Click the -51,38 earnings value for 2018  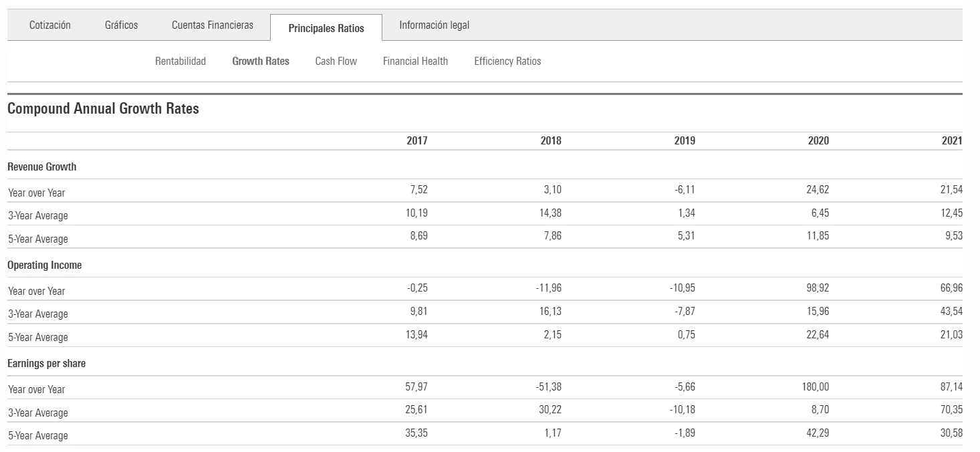[x=548, y=387]
